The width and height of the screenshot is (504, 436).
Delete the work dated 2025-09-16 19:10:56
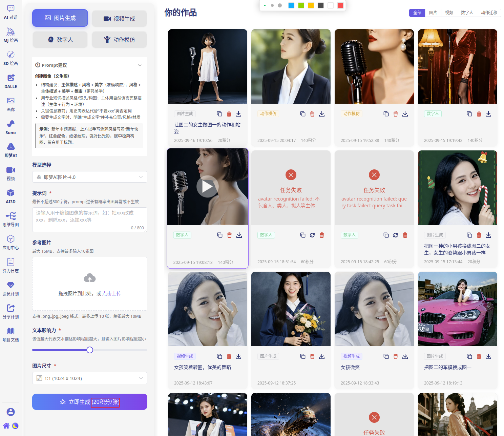[229, 114]
